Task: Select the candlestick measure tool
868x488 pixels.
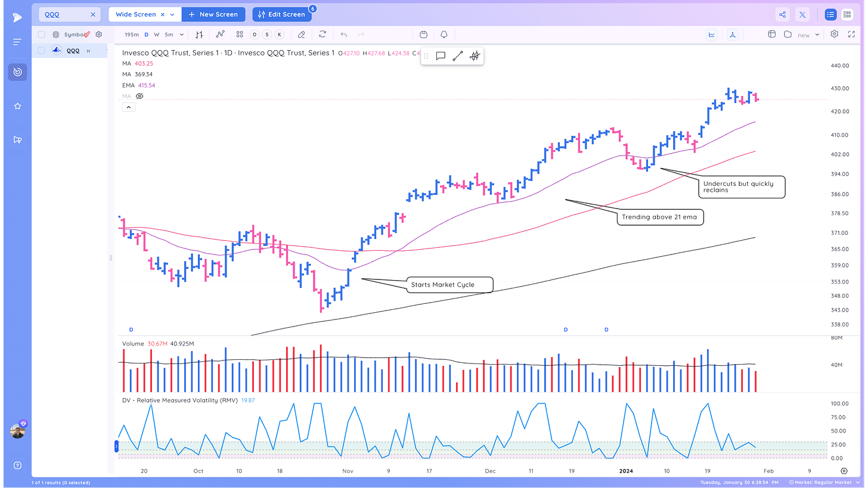Action: (475, 56)
